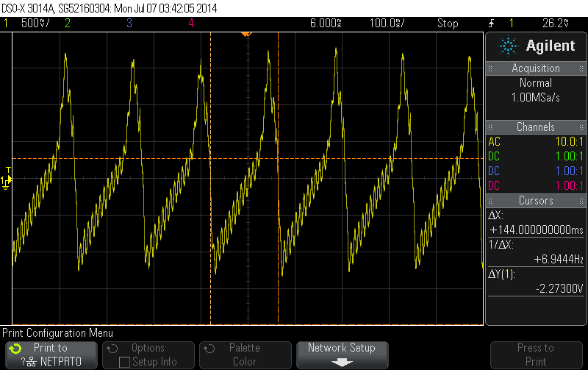This screenshot has height=370, width=588.
Task: Click the pink DC coupling label of channel 4
Action: coord(494,185)
